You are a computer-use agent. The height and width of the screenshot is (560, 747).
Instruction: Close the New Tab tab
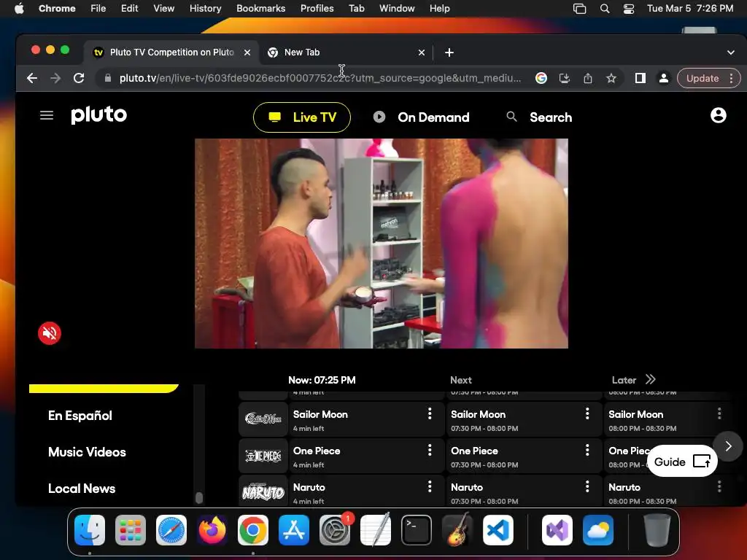click(421, 52)
